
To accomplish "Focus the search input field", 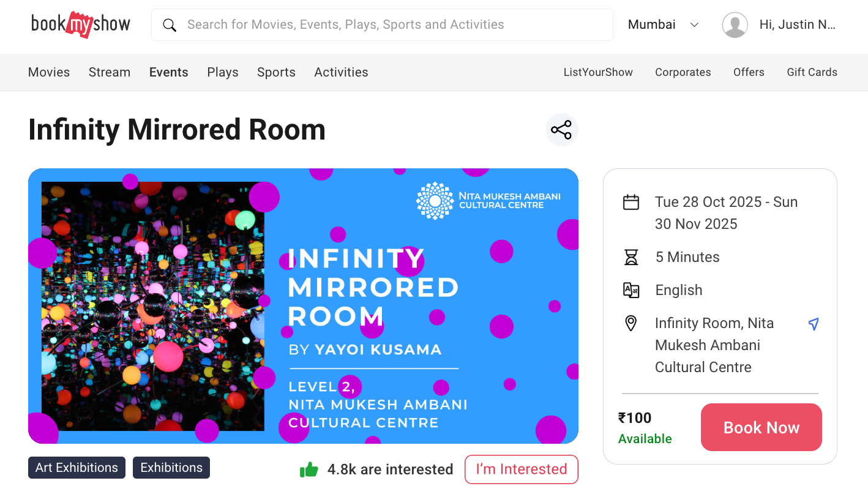I will 392,25.
